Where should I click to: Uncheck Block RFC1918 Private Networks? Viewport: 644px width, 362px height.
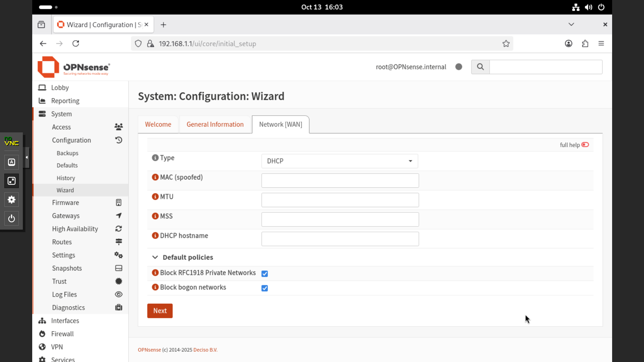point(264,274)
